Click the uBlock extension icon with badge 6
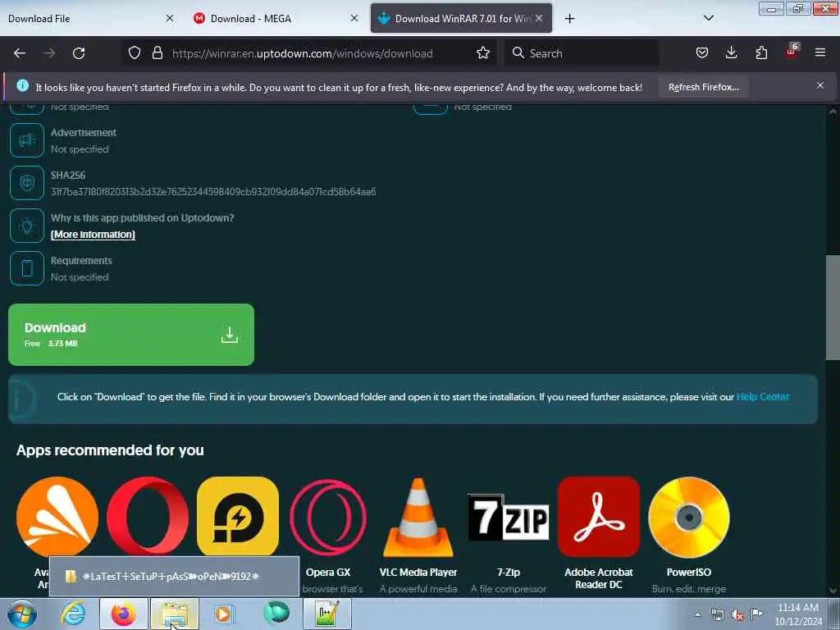 792,52
